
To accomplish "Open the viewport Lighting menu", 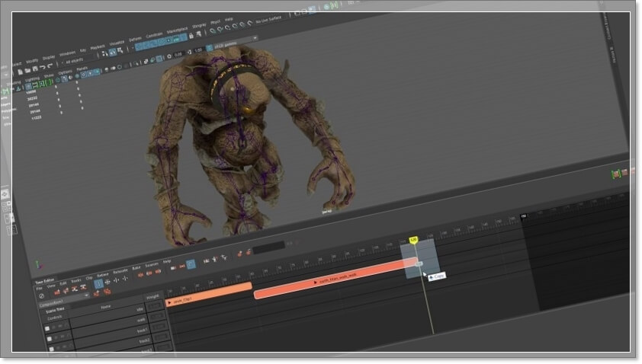I will [x=32, y=79].
